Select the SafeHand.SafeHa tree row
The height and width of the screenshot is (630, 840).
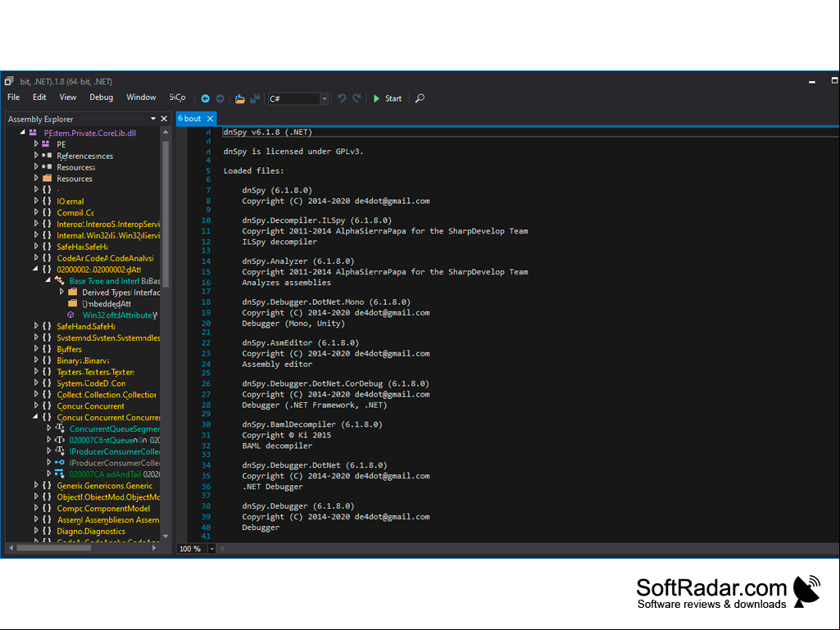click(x=86, y=326)
